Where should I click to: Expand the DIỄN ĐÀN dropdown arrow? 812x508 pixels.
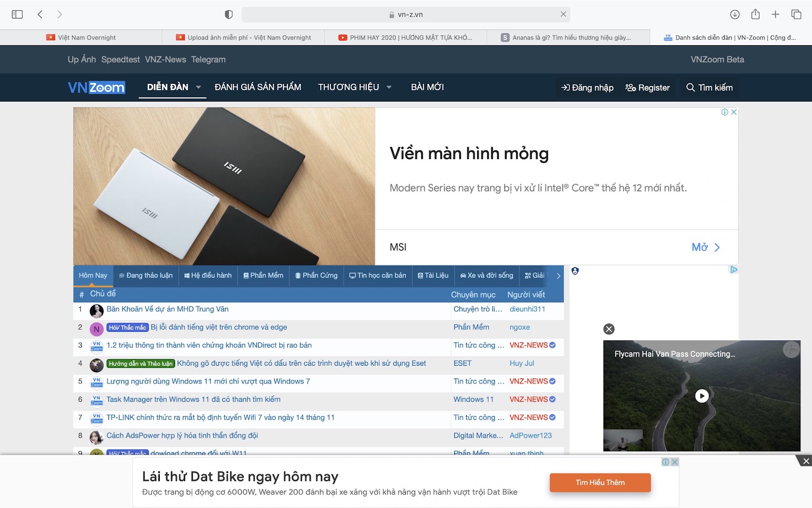198,87
